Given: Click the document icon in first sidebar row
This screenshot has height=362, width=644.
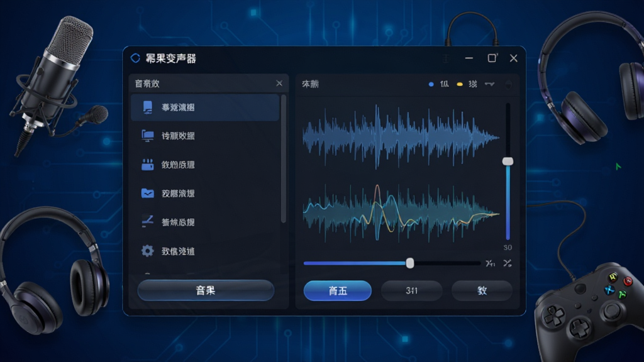Looking at the screenshot, I should [x=147, y=107].
